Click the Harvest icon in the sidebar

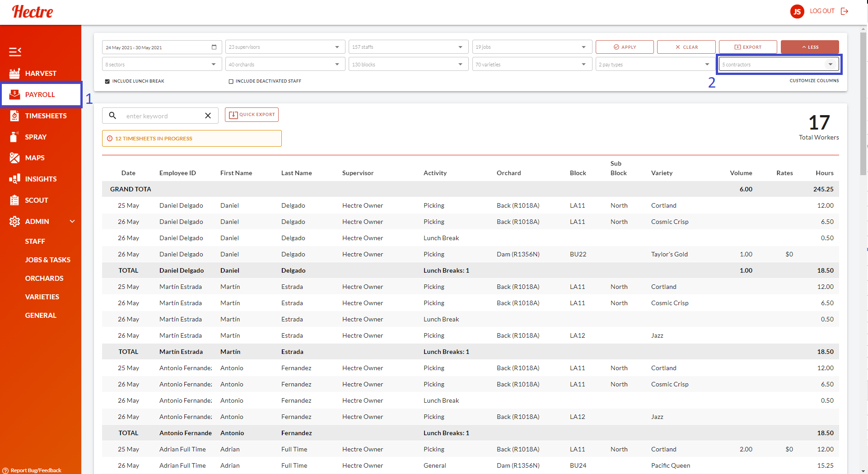14,73
